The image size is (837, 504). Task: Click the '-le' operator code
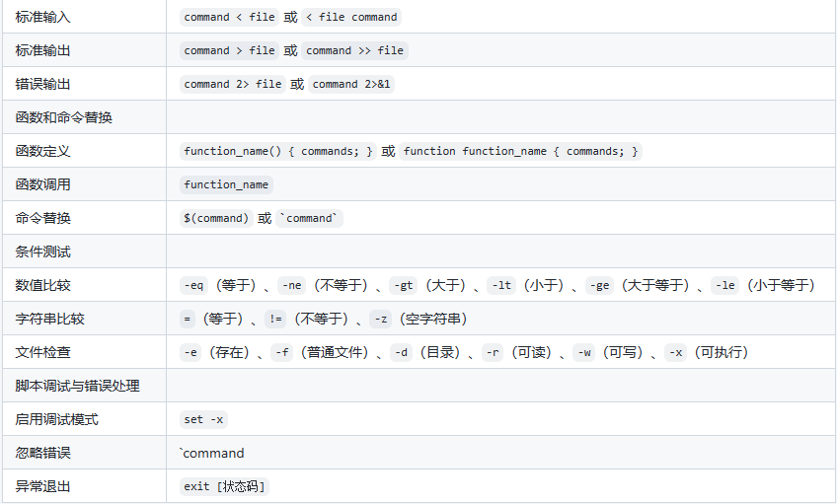click(x=724, y=286)
